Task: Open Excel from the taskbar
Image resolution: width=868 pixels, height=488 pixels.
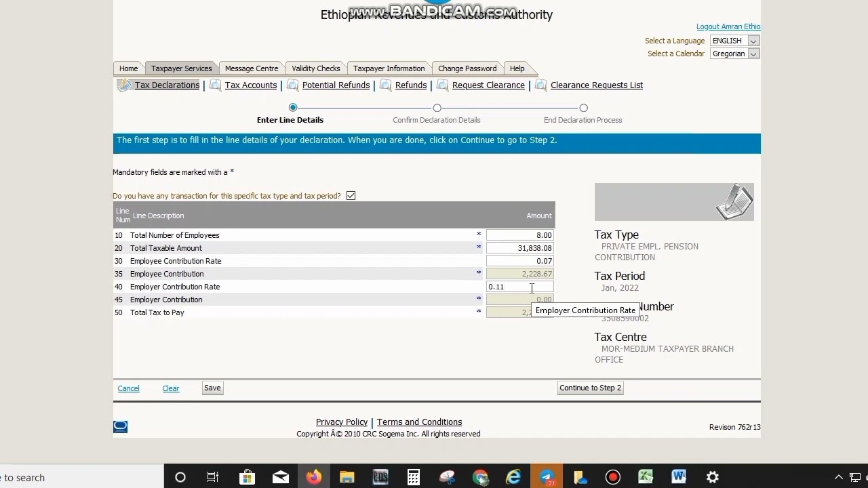Action: coord(646,477)
